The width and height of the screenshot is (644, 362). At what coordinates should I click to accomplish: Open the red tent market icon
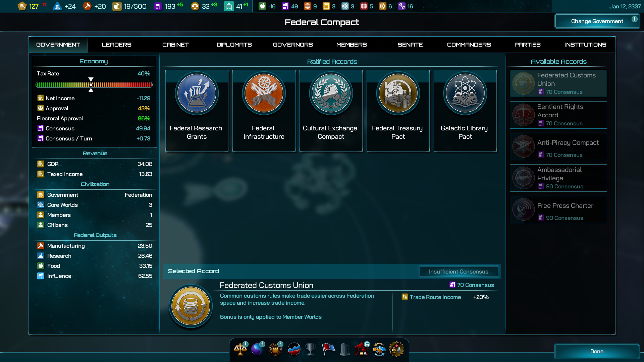pos(362,349)
